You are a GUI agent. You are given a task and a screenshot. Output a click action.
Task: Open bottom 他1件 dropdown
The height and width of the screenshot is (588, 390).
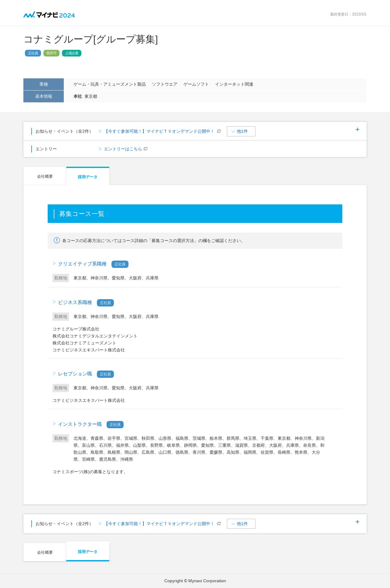pyautogui.click(x=241, y=524)
